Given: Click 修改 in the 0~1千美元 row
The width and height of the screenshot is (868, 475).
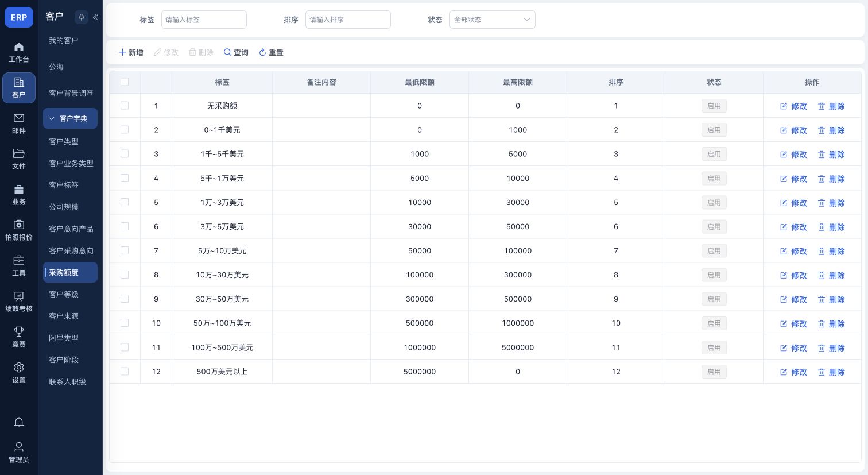Looking at the screenshot, I should (x=793, y=130).
